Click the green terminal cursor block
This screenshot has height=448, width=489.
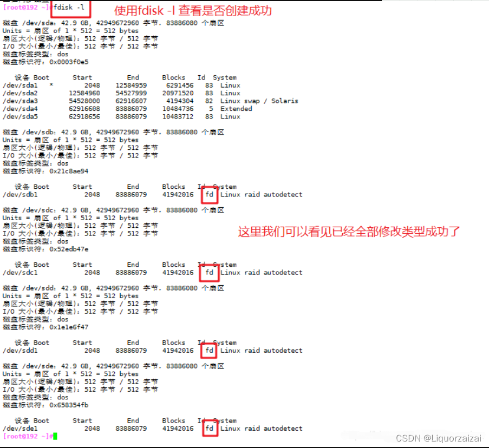click(x=55, y=436)
